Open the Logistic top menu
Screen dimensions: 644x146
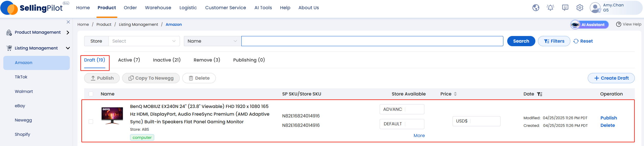point(188,8)
